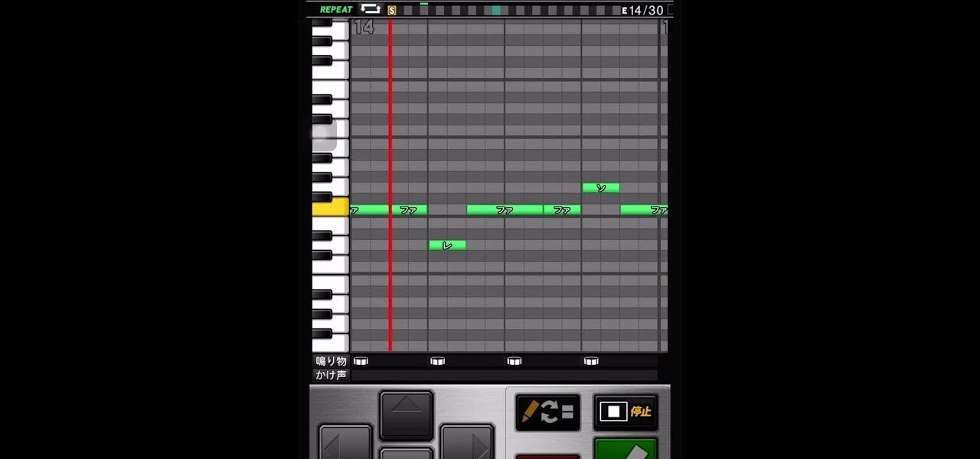980x459 pixels.
Task: Click the pencil mode switch button
Action: click(x=547, y=412)
